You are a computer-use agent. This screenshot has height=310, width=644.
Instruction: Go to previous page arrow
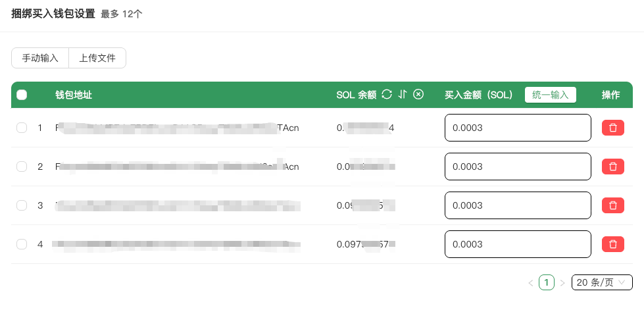531,283
